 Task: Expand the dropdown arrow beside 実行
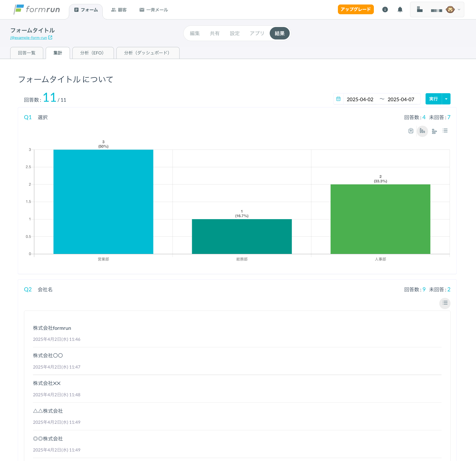(446, 99)
